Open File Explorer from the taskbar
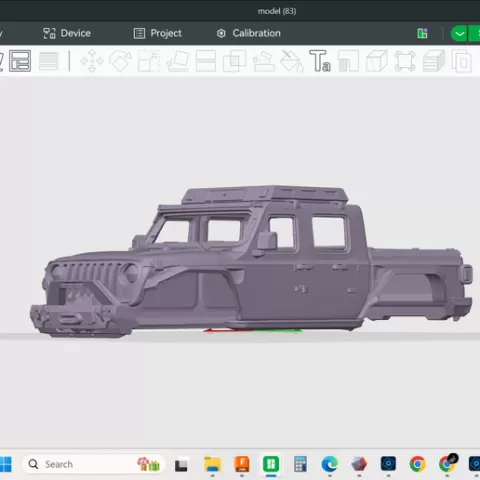Image resolution: width=480 pixels, height=480 pixels. [x=212, y=464]
